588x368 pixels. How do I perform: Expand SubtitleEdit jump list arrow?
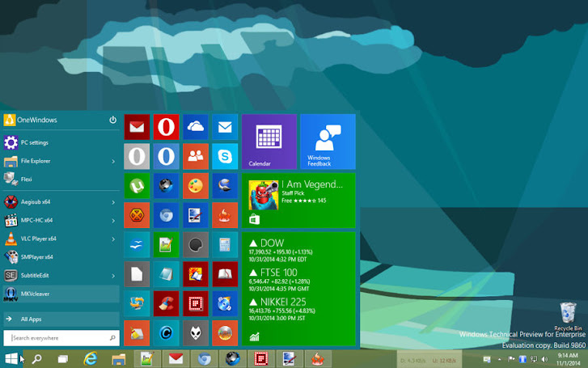(x=113, y=276)
